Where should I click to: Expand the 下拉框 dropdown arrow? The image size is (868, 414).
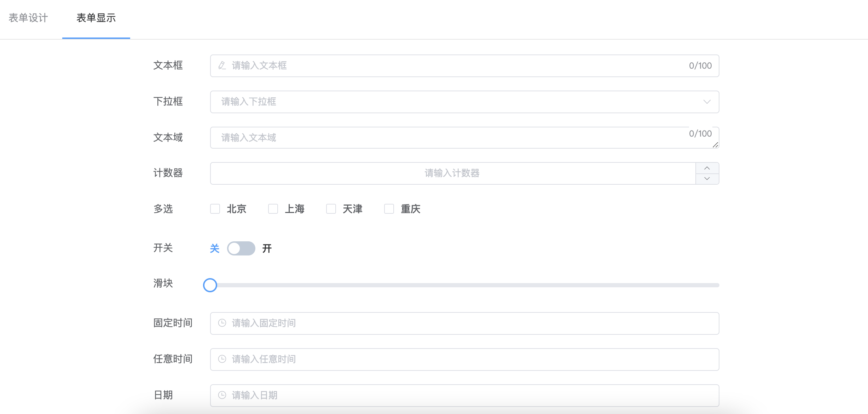click(x=707, y=102)
